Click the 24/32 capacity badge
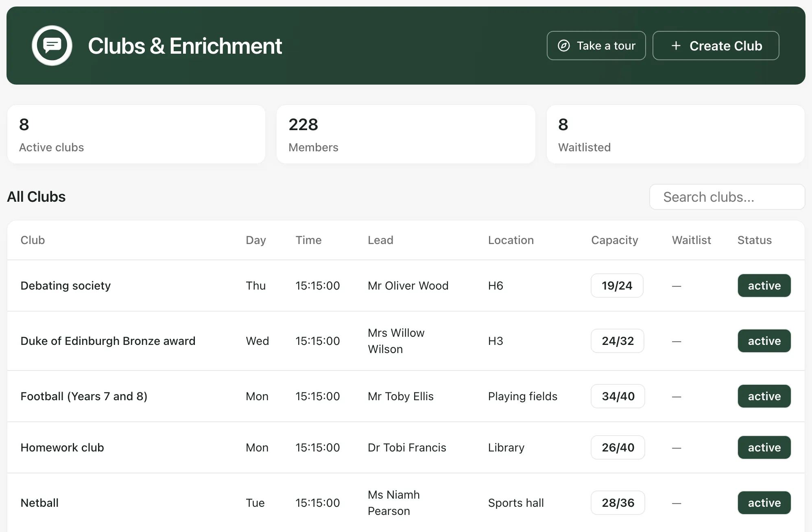 point(618,341)
